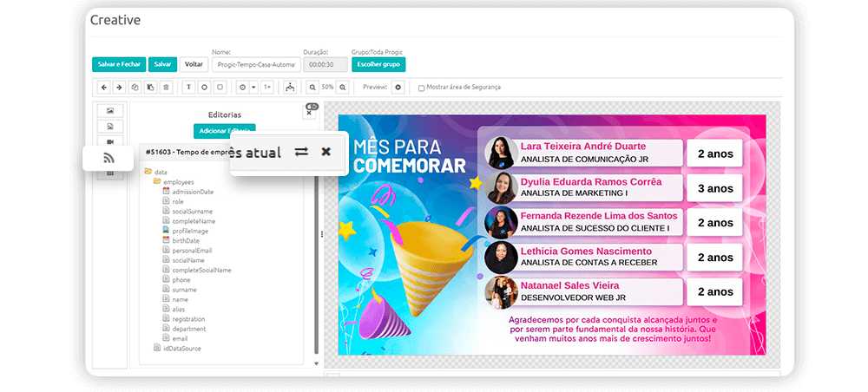
Task: Select registration field in the tree
Action: click(x=188, y=319)
